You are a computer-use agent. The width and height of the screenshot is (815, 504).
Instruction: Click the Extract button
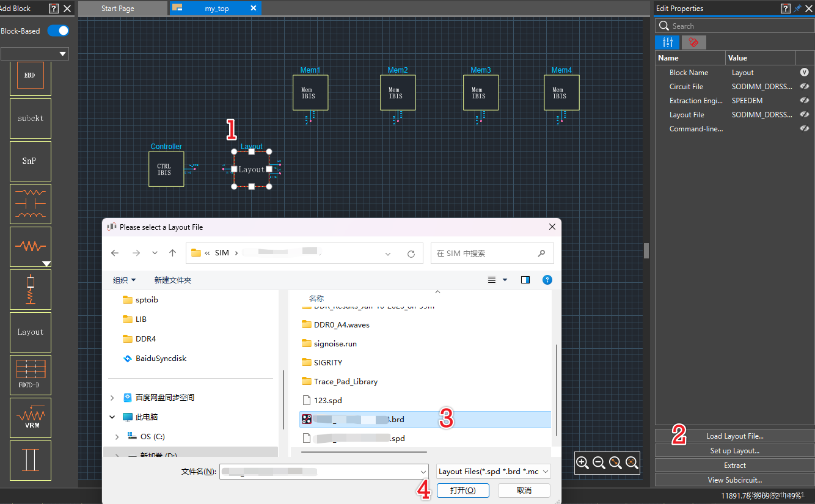pyautogui.click(x=735, y=466)
